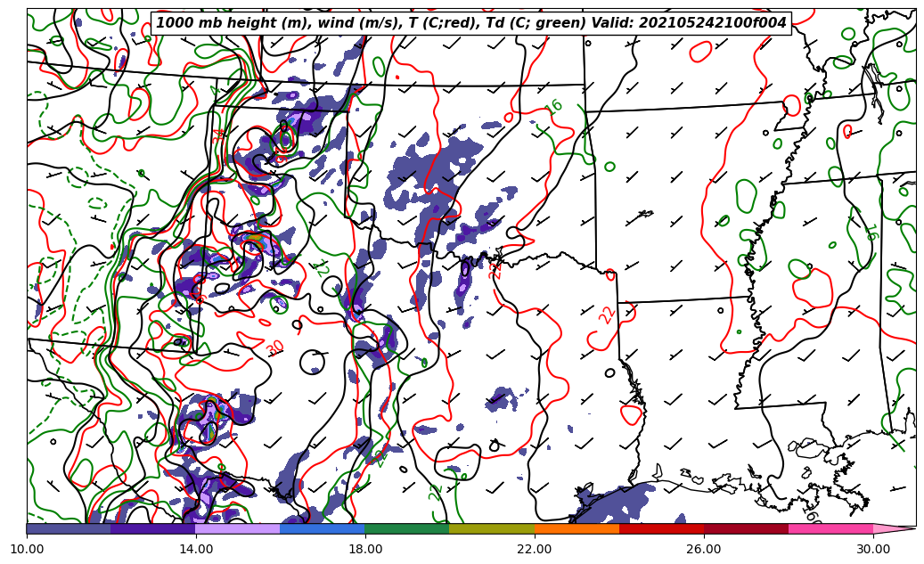Pick the blue 16–18 colorbar segment
Image resolution: width=924 pixels, height=564 pixels.
tap(323, 528)
